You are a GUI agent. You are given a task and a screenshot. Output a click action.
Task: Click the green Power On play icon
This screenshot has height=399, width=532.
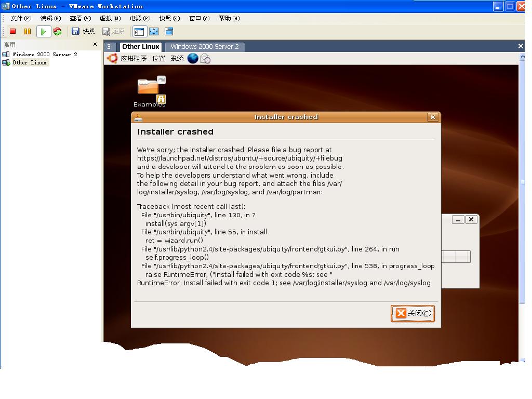pyautogui.click(x=43, y=32)
